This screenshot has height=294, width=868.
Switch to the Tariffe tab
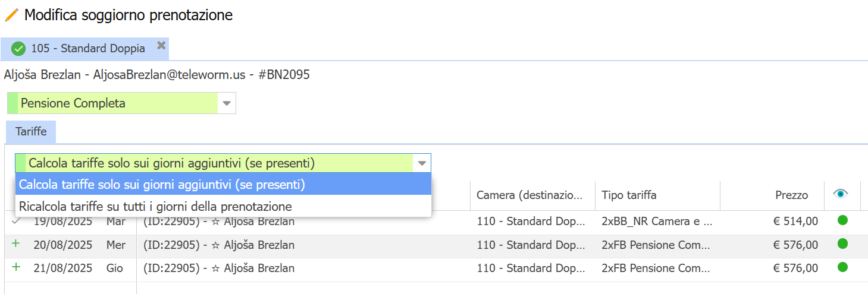(x=31, y=132)
